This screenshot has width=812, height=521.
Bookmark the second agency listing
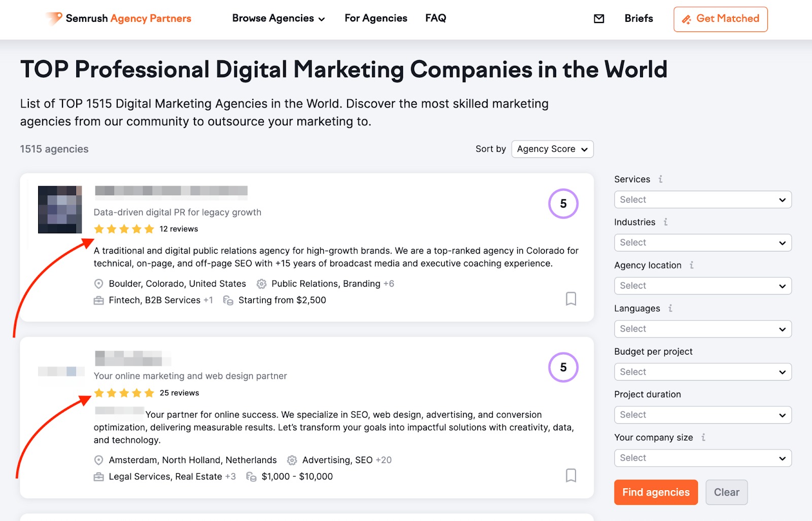pos(570,476)
